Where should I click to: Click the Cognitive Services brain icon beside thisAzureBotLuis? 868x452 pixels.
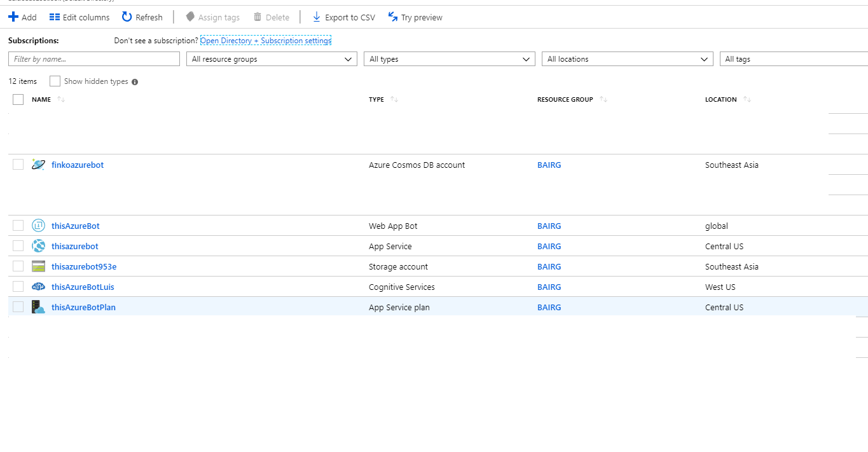38,287
